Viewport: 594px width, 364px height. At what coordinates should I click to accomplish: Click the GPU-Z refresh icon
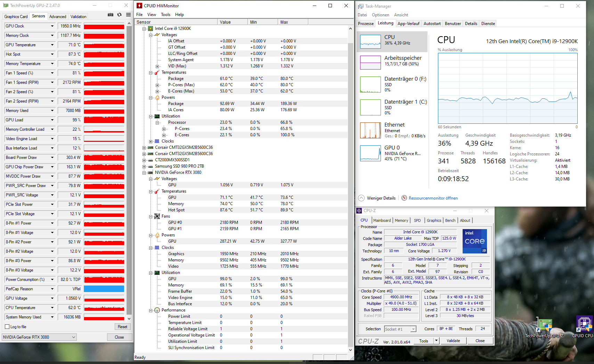tap(120, 15)
